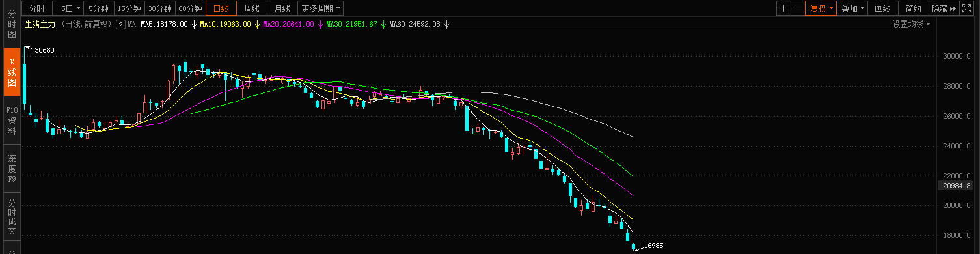The image size is (980, 254).
Task: Expand the 更多周期 period dropdown
Action: click(321, 8)
